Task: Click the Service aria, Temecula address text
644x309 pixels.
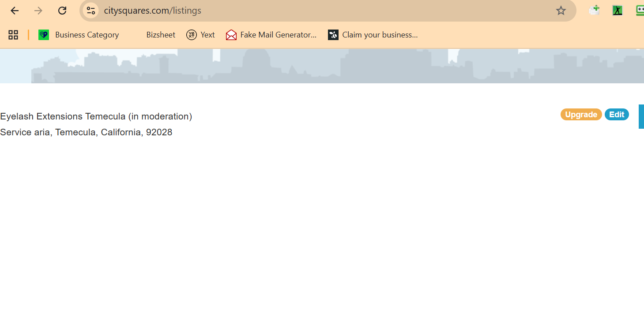Action: point(86,132)
